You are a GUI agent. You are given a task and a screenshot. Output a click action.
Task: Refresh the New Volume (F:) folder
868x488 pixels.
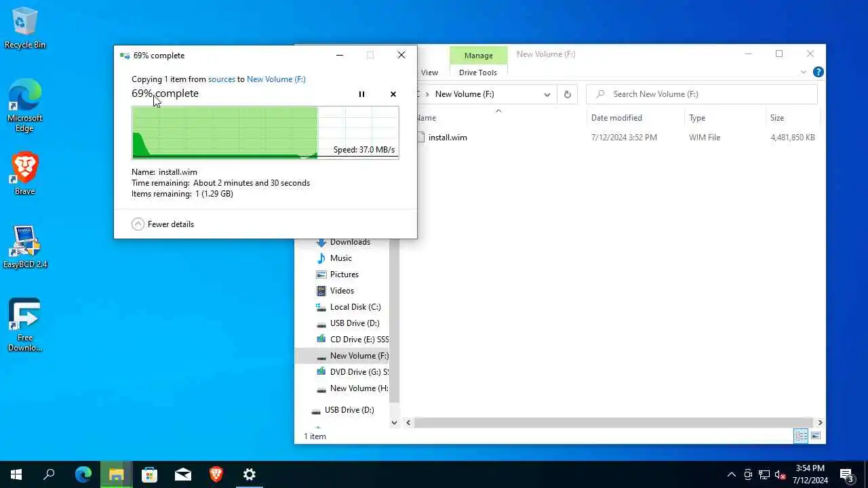click(x=568, y=94)
